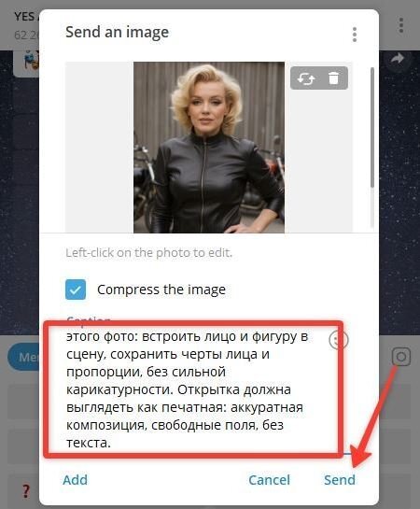
Task: Open the YES chat title header
Action: [26, 16]
